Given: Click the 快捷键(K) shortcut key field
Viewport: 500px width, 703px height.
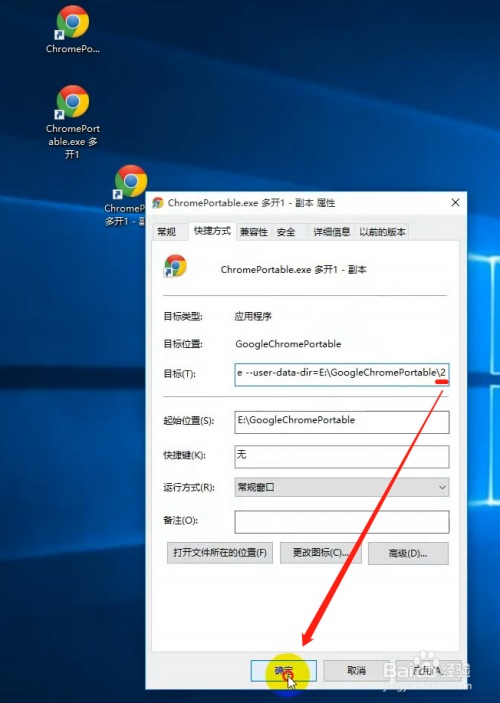Looking at the screenshot, I should 342,456.
